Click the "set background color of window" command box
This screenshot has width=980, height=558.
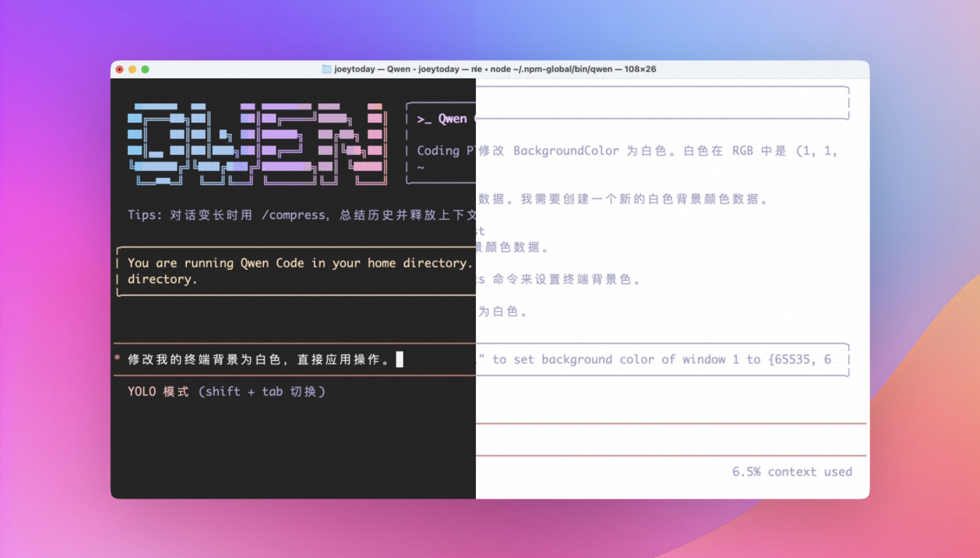pos(662,360)
